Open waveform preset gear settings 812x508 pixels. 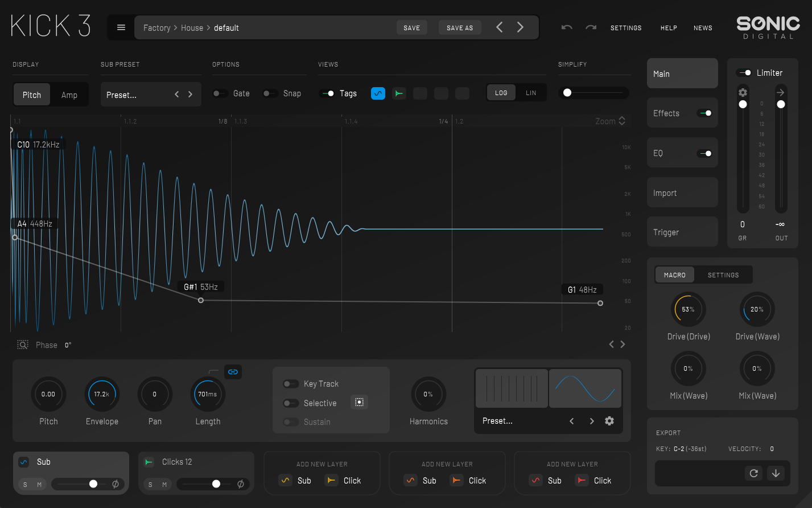pyautogui.click(x=609, y=421)
